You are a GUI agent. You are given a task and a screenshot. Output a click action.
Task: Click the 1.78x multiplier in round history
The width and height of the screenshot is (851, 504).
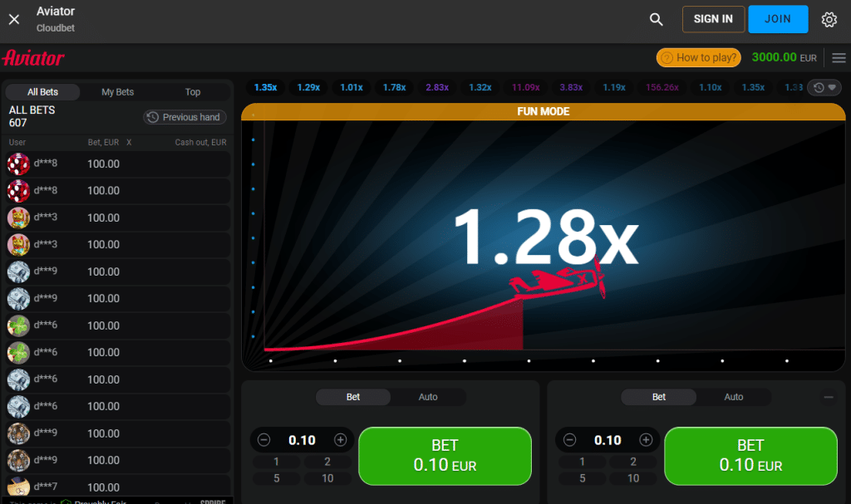pos(395,87)
